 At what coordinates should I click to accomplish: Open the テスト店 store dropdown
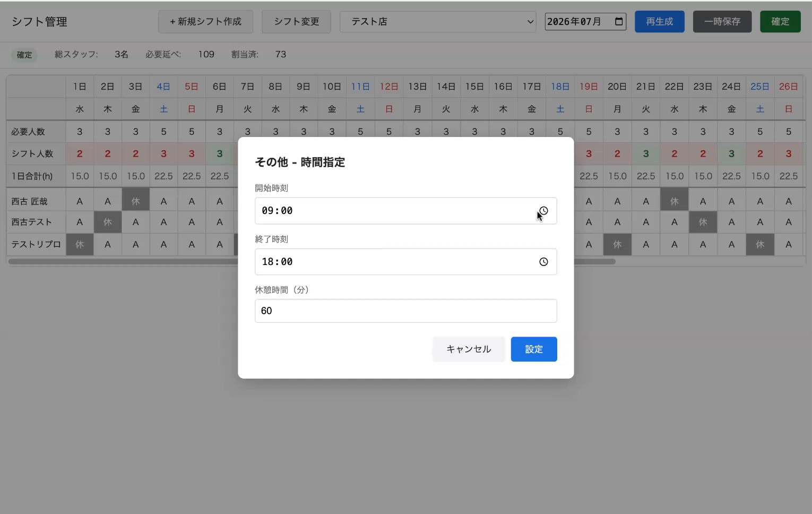pos(438,21)
